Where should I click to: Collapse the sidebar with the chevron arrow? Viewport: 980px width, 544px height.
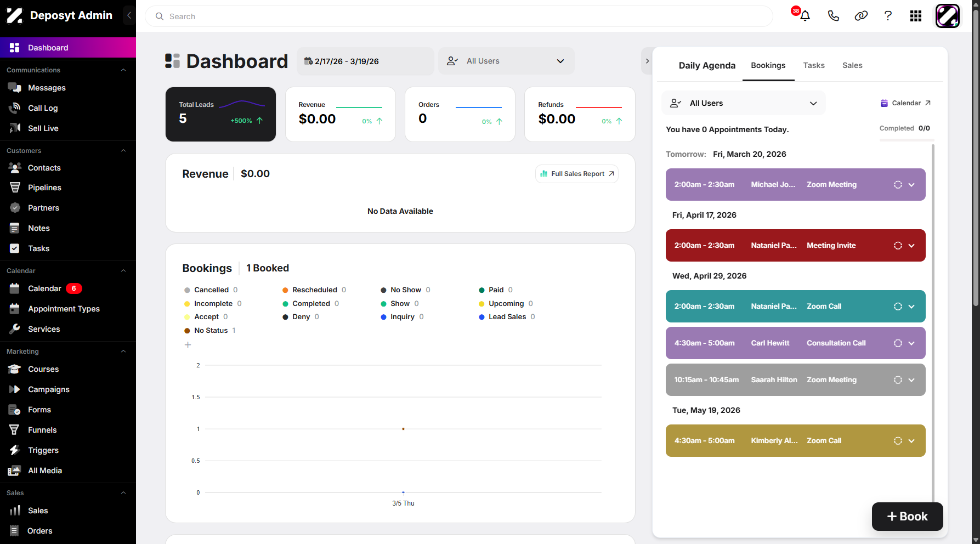(129, 15)
